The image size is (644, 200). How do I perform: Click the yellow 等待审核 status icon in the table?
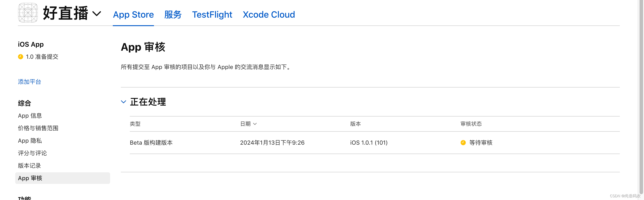click(463, 143)
